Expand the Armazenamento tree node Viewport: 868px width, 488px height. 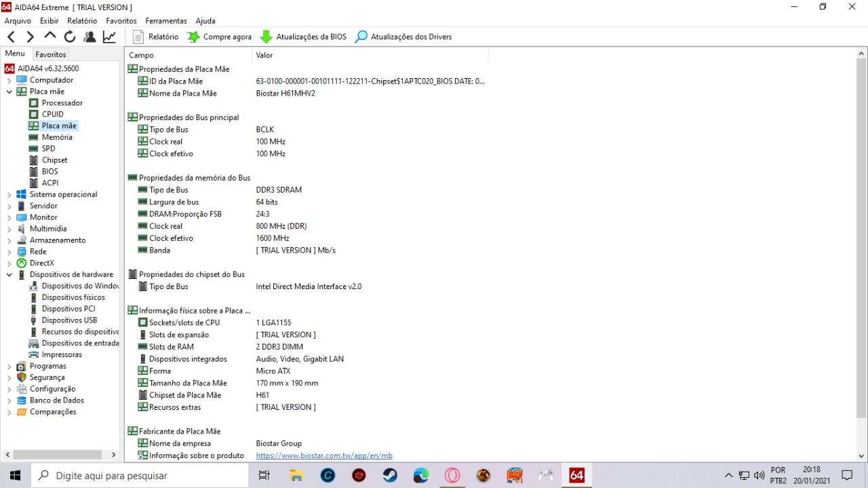[x=9, y=240]
